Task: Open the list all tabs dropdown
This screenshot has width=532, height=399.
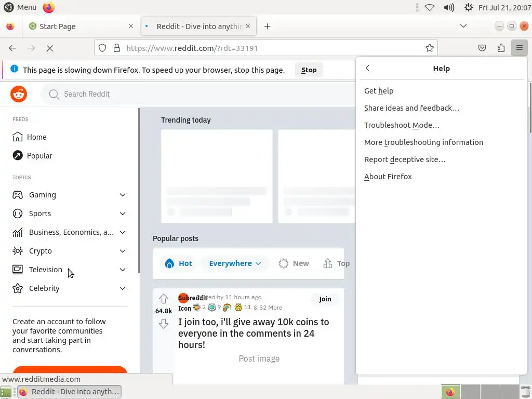Action: coord(463,26)
